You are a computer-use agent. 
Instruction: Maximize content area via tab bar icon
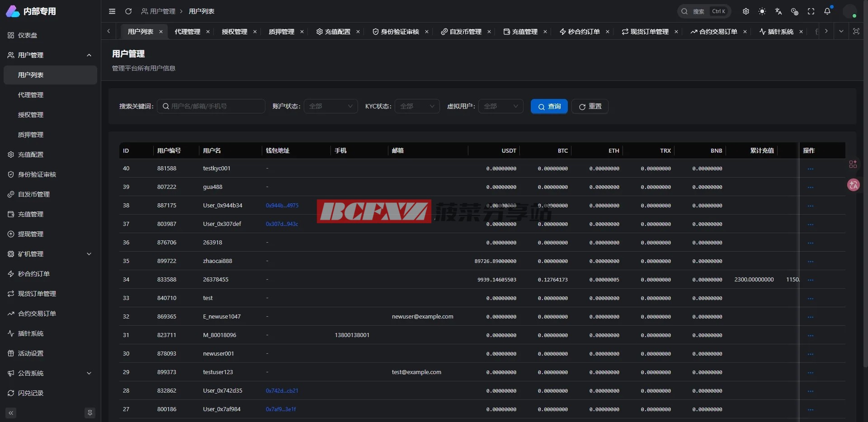tap(856, 31)
